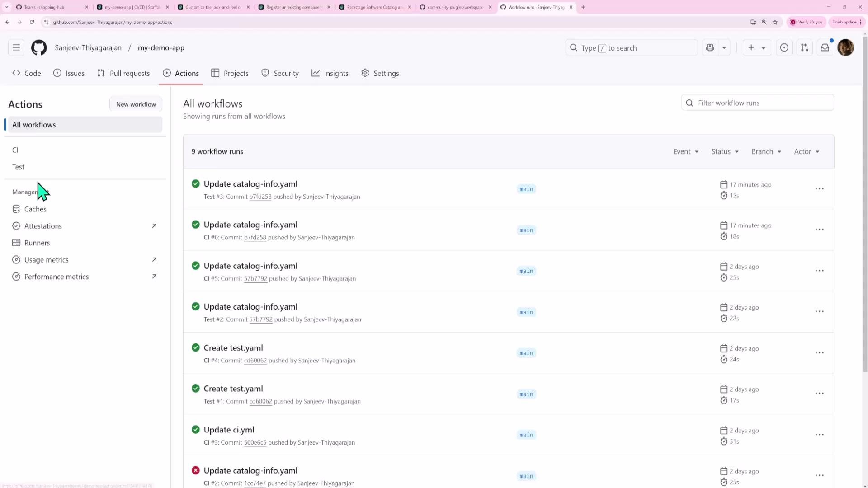Open the Create new plus dropdown
Image resolution: width=868 pixels, height=488 pixels.
pos(757,47)
